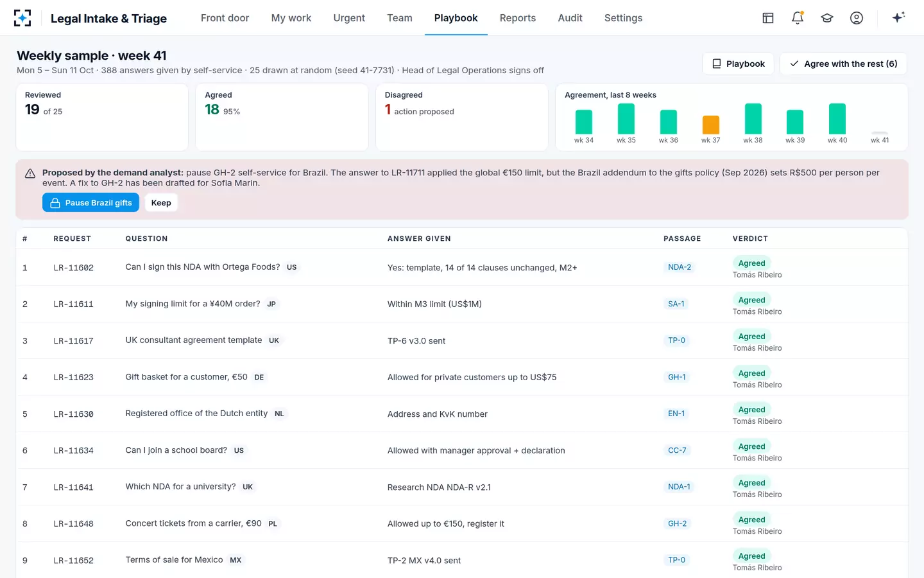Select the Team tab
The image size is (924, 578).
400,18
